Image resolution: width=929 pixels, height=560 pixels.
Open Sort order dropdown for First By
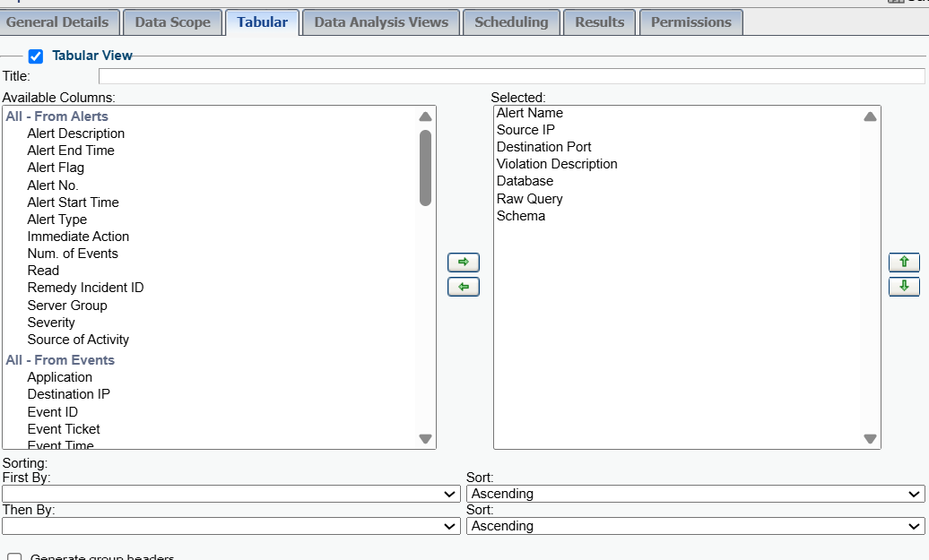[x=696, y=494]
